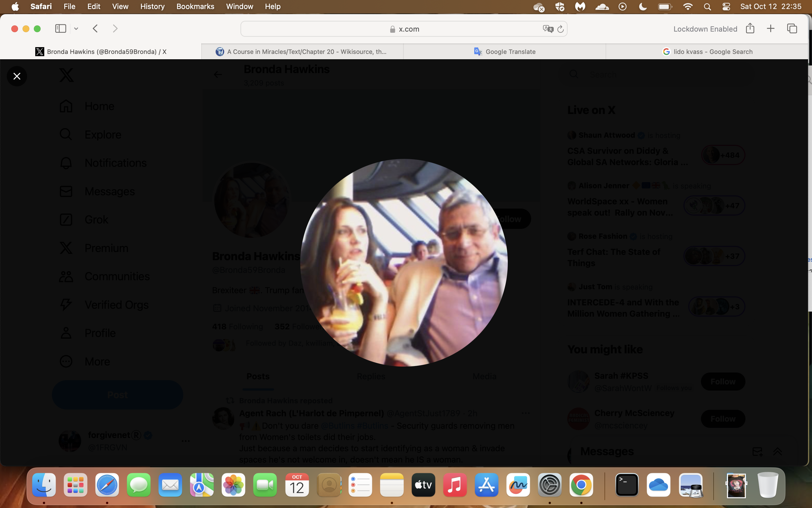Open the sidebar tab group dropdown chevron
Screen dimensions: 812x508
[x=76, y=29]
